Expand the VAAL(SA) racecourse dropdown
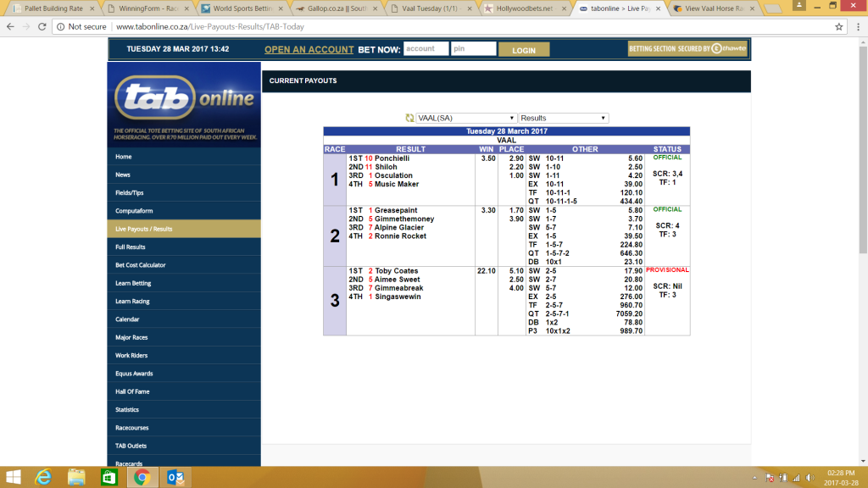Screen dimensions: 868x488 pyautogui.click(x=466, y=119)
